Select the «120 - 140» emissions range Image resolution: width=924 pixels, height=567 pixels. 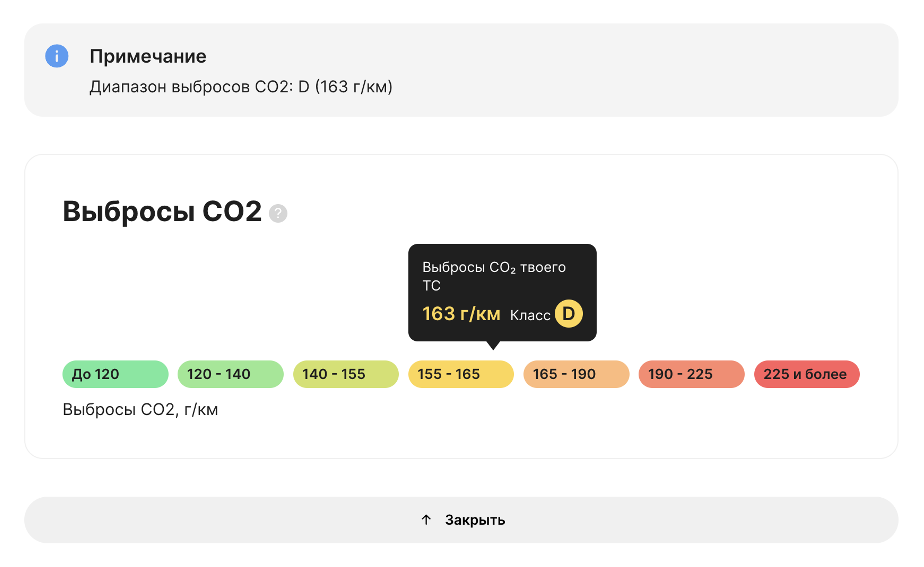pyautogui.click(x=231, y=374)
